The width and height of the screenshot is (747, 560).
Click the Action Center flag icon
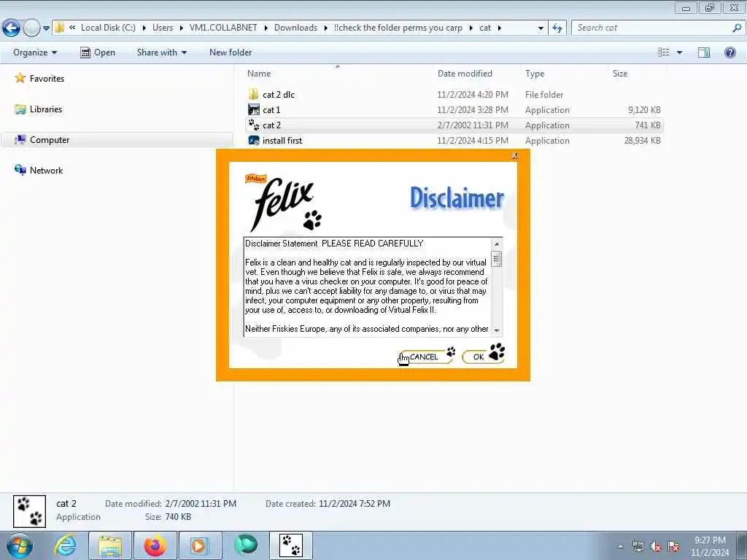click(x=673, y=546)
